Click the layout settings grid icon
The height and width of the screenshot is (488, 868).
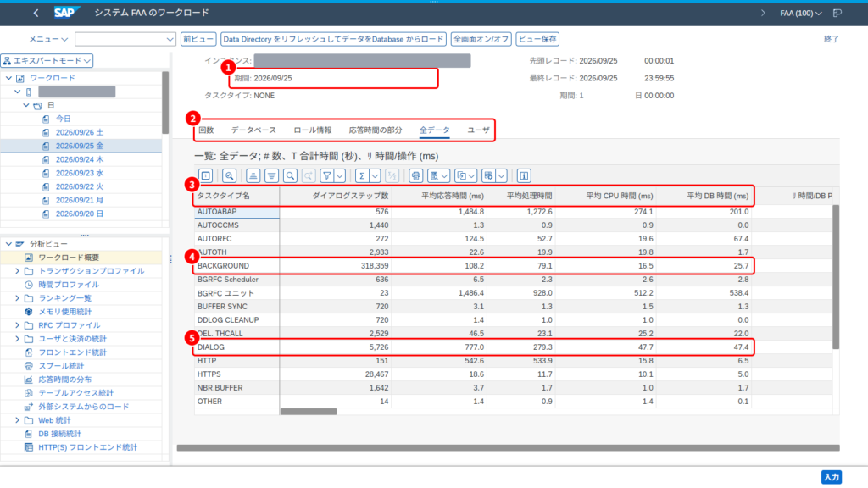tap(488, 176)
